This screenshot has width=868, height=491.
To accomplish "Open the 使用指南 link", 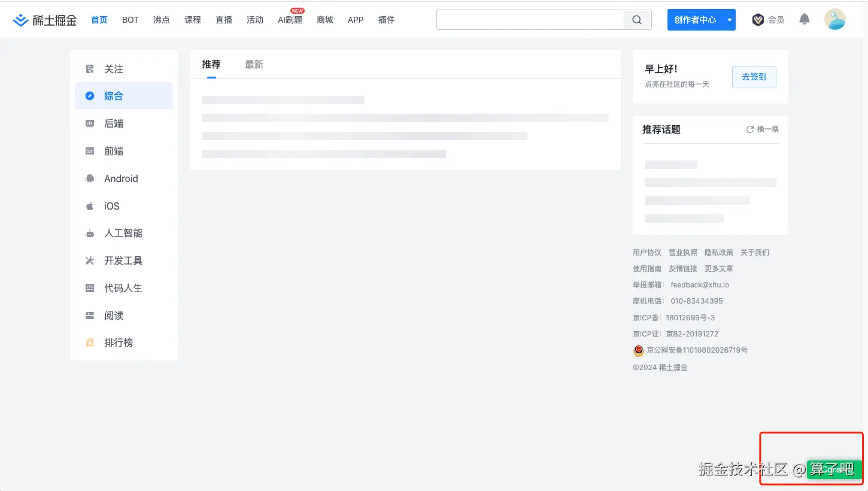I will click(x=647, y=269).
